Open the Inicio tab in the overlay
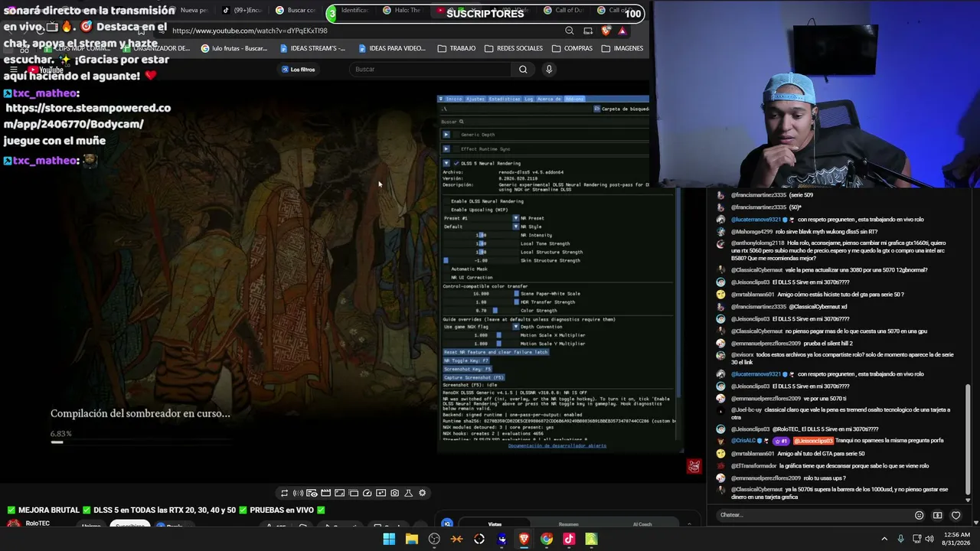Screen dimensions: 980x551 pyautogui.click(x=453, y=99)
